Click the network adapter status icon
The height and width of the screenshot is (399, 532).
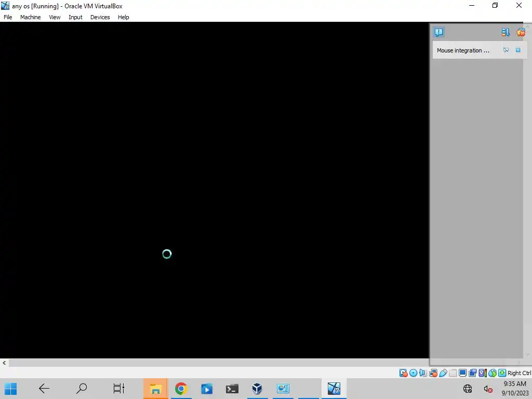click(433, 373)
